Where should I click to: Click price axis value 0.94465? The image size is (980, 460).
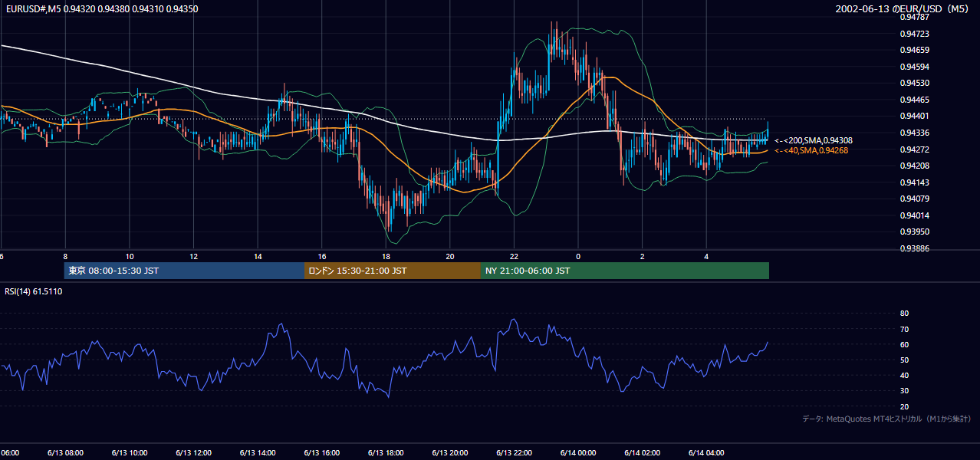pos(915,100)
